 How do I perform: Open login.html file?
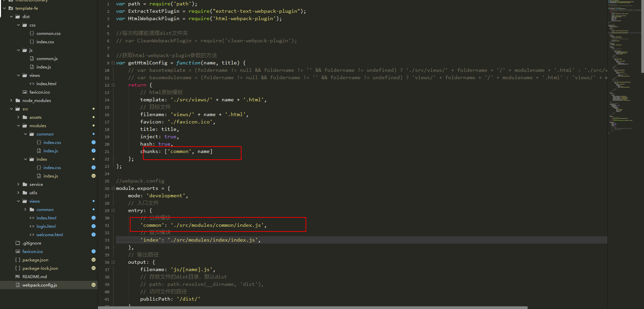[46, 226]
